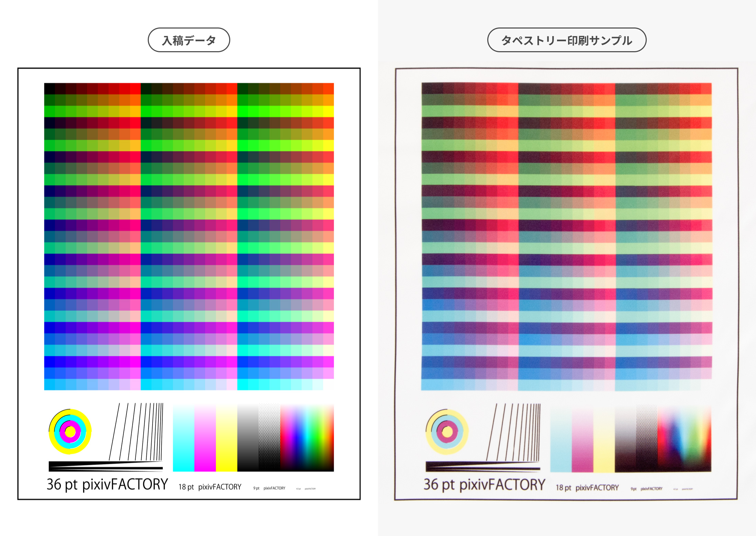Click the cyan gradient bar in left chart
Image resolution: width=756 pixels, height=536 pixels.
click(x=184, y=438)
